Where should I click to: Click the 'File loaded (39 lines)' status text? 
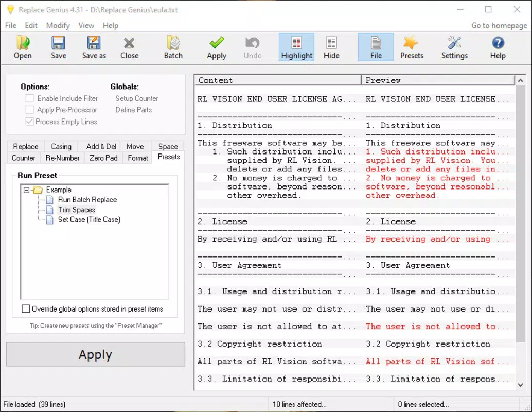pos(34,404)
